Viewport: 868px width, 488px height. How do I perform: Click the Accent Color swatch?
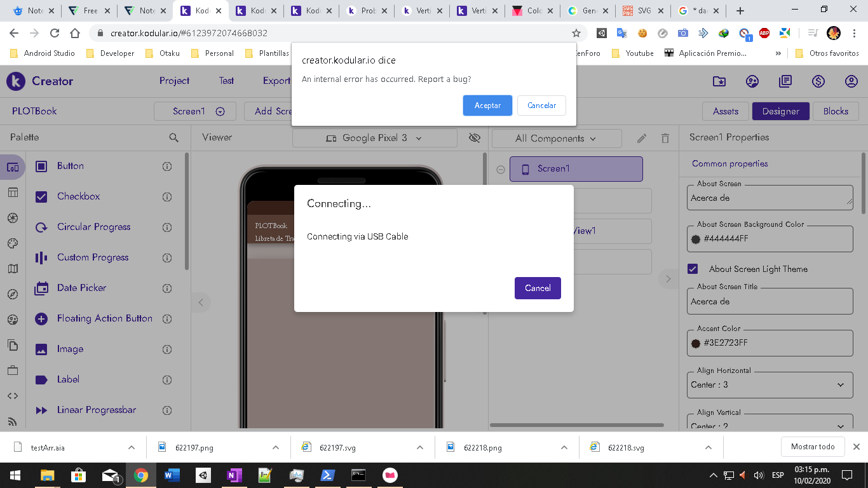tap(696, 343)
